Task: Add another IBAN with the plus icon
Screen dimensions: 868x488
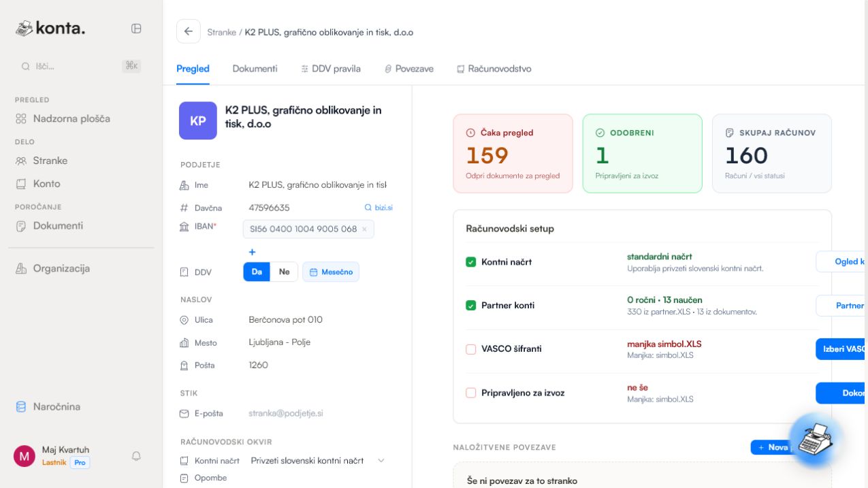Action: tap(252, 252)
